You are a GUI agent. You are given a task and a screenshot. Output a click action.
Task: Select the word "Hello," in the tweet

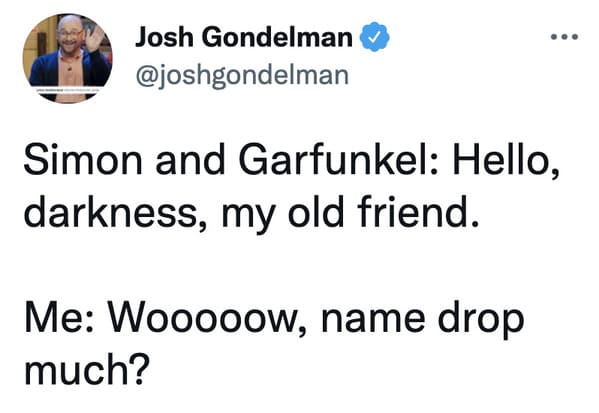[x=506, y=160]
